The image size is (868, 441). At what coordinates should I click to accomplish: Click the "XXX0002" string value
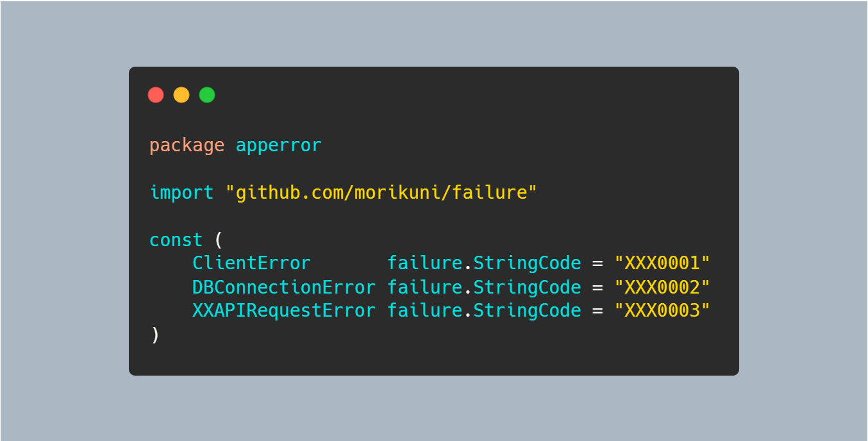coord(662,287)
